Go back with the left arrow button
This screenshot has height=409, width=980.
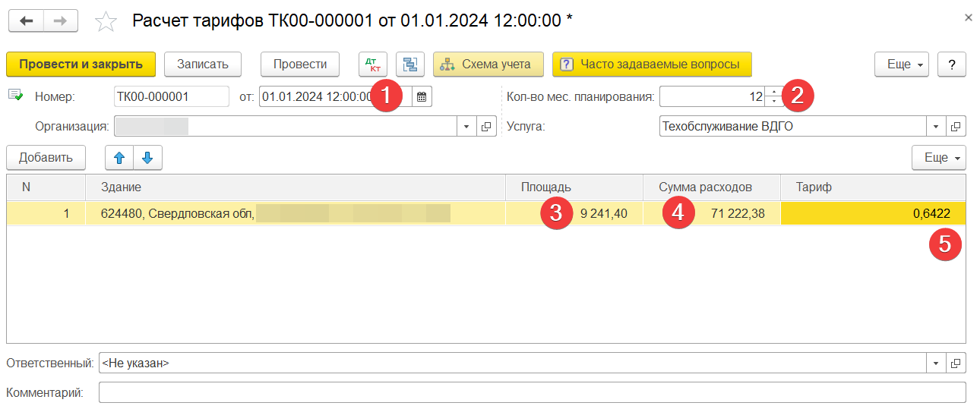click(26, 20)
